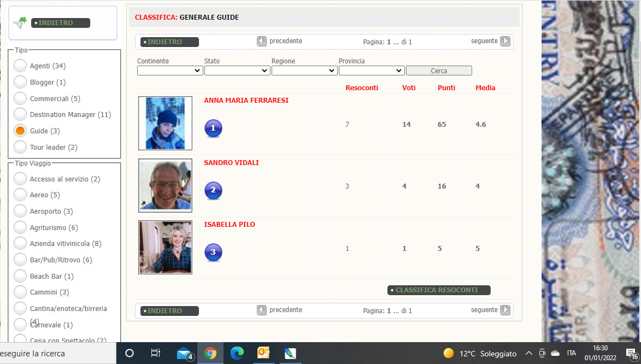This screenshot has width=641, height=364.
Task: Click the selected Guide (3) radio button
Action: pos(20,131)
